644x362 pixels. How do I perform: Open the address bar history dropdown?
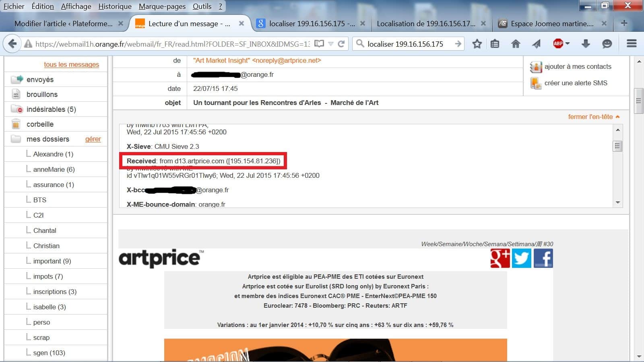330,43
